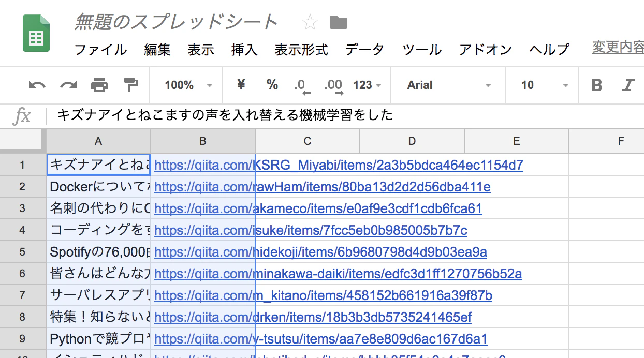Open the 123 number format dropdown
Viewport: 644px width, 358px height.
coord(368,85)
